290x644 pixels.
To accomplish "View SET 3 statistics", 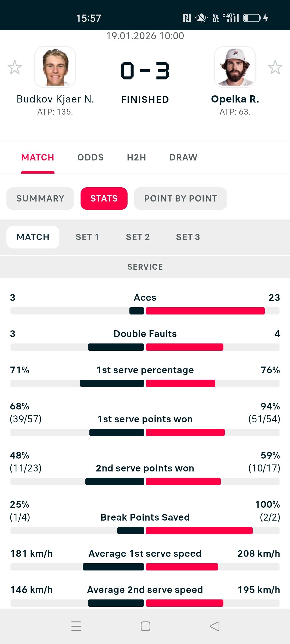I will coord(188,237).
